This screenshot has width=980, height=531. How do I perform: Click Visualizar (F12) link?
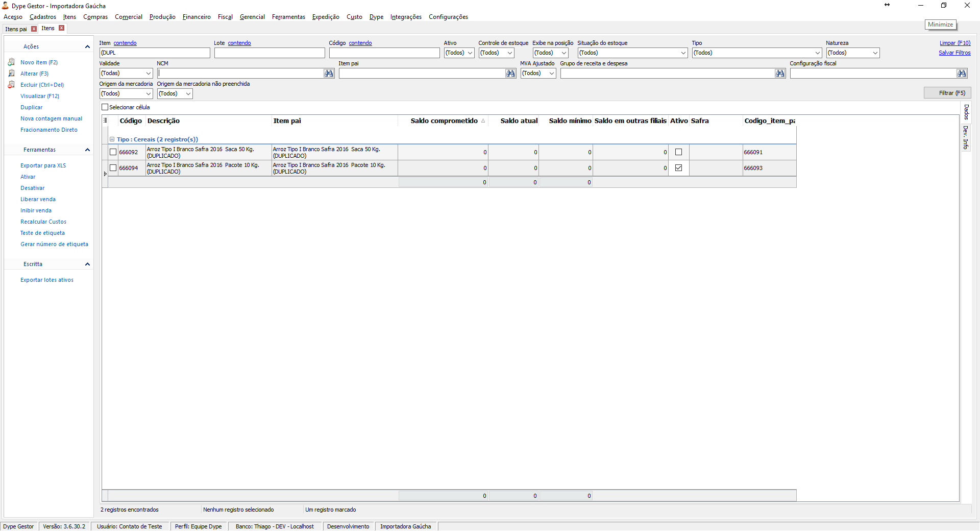coord(40,96)
